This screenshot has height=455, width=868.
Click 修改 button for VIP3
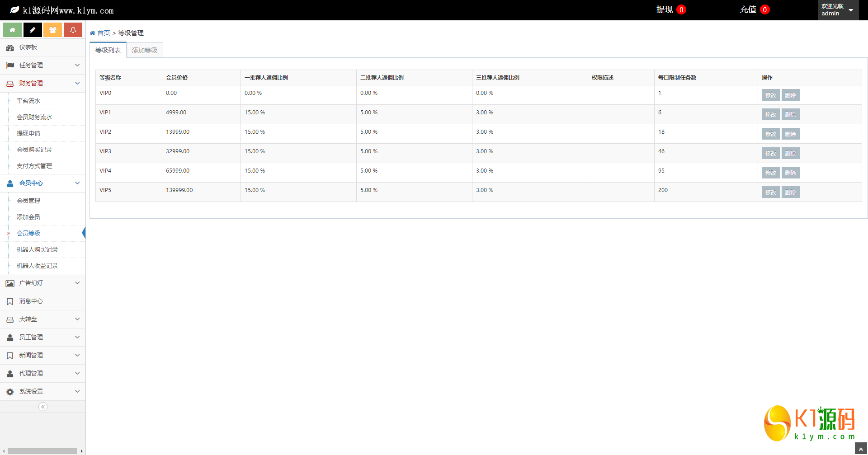click(x=771, y=153)
